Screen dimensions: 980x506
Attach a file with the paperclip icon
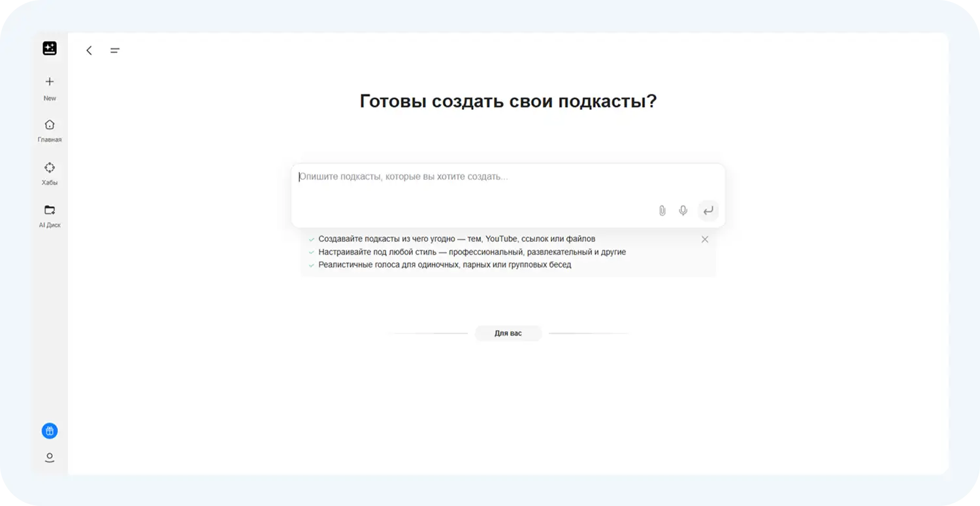[x=662, y=211]
